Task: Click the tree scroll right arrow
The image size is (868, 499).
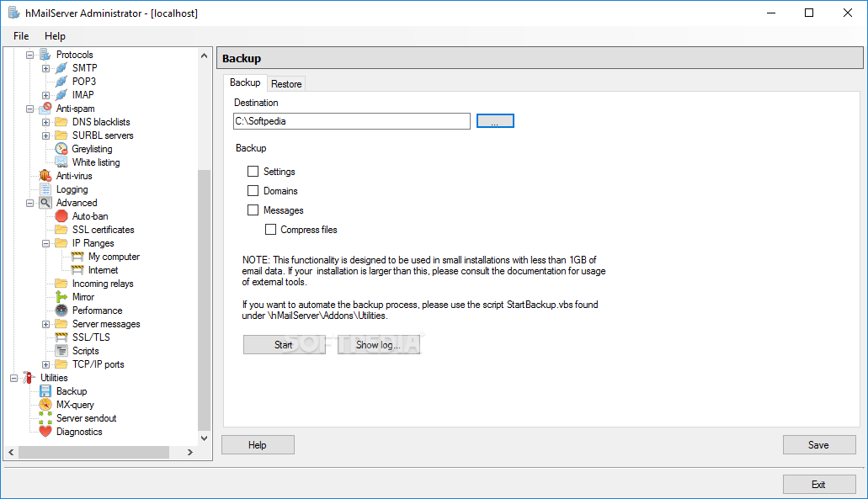Action: tap(190, 452)
